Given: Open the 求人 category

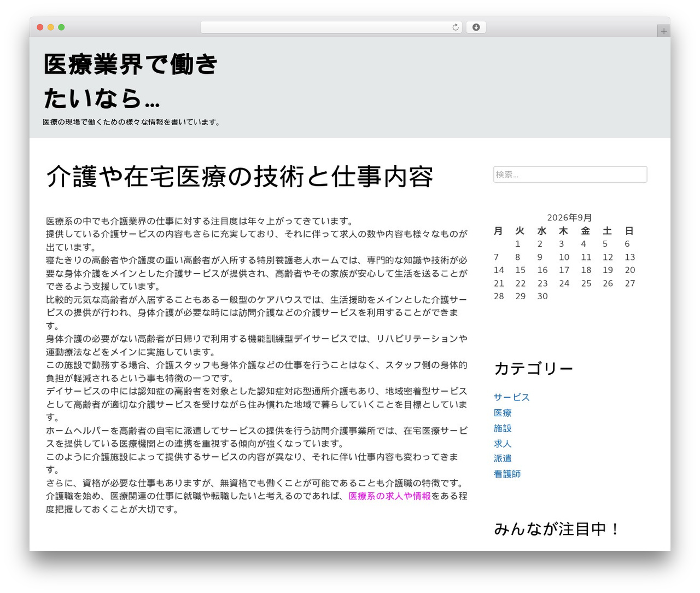Looking at the screenshot, I should click(x=503, y=444).
